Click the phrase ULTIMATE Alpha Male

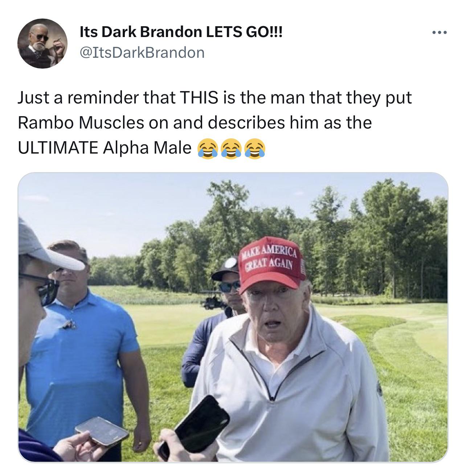(105, 148)
